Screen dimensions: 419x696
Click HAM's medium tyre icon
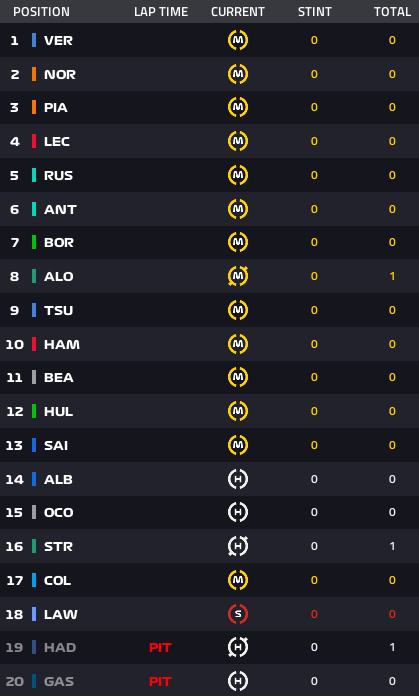238,344
